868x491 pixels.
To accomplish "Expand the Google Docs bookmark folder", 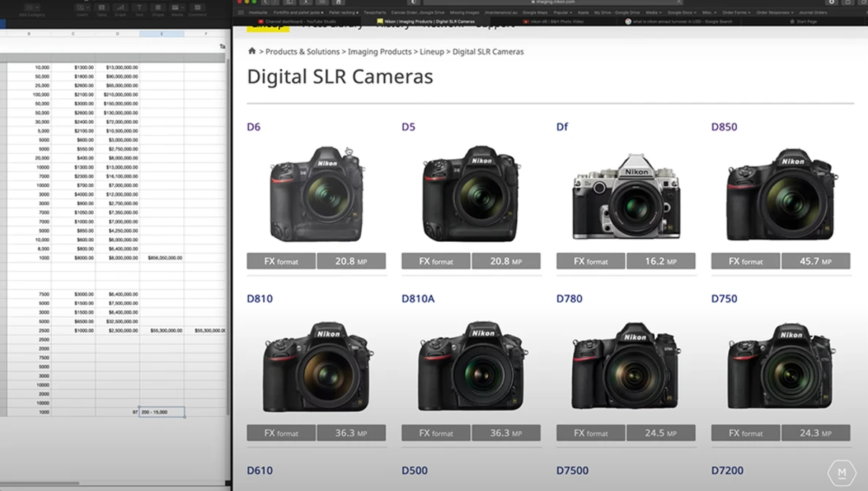I will [x=681, y=12].
